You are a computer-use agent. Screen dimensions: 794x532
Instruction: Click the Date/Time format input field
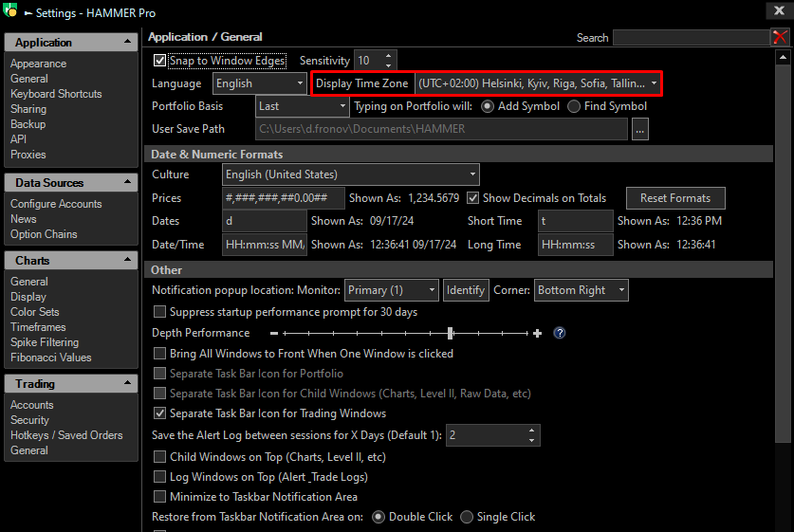[x=264, y=245]
